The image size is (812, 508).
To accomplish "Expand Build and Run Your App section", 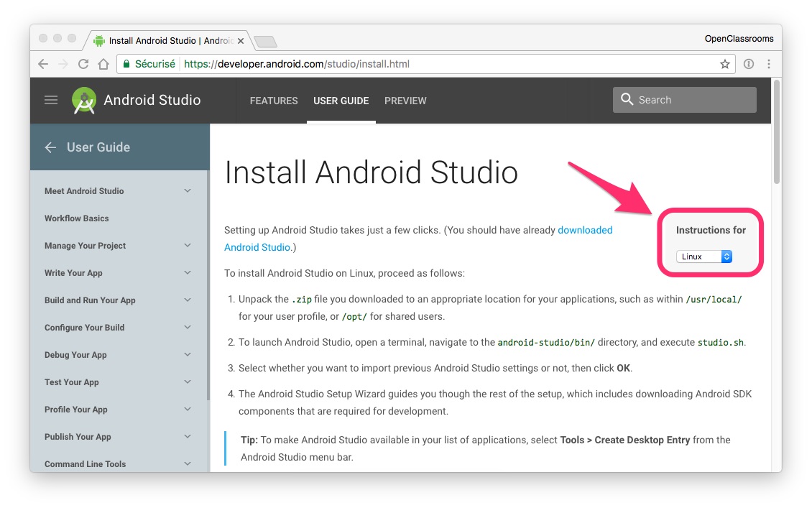I will [188, 300].
